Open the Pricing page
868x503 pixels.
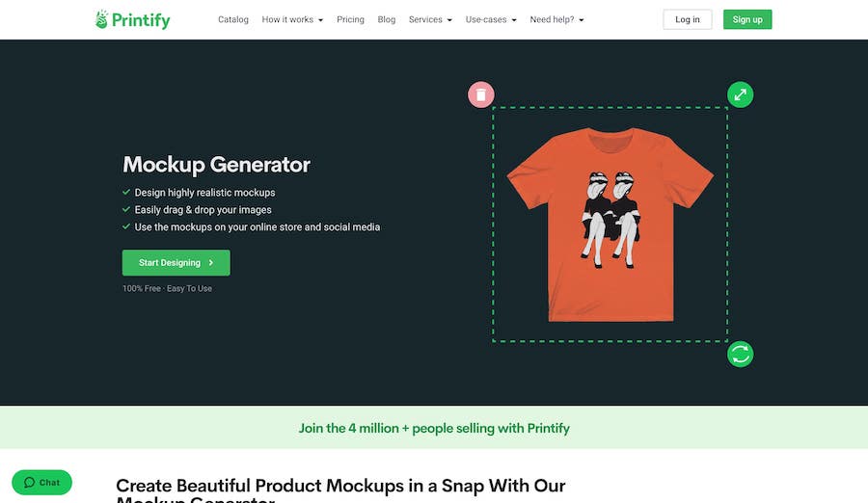tap(350, 19)
